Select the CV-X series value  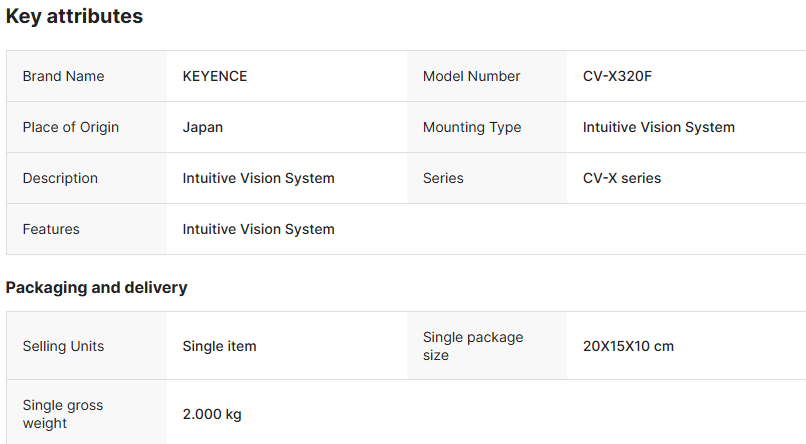(x=622, y=178)
